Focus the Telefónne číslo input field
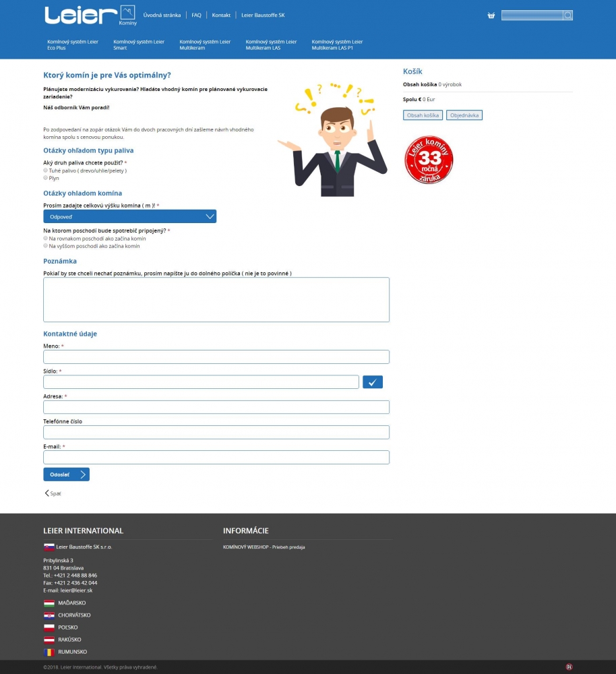 [x=216, y=432]
